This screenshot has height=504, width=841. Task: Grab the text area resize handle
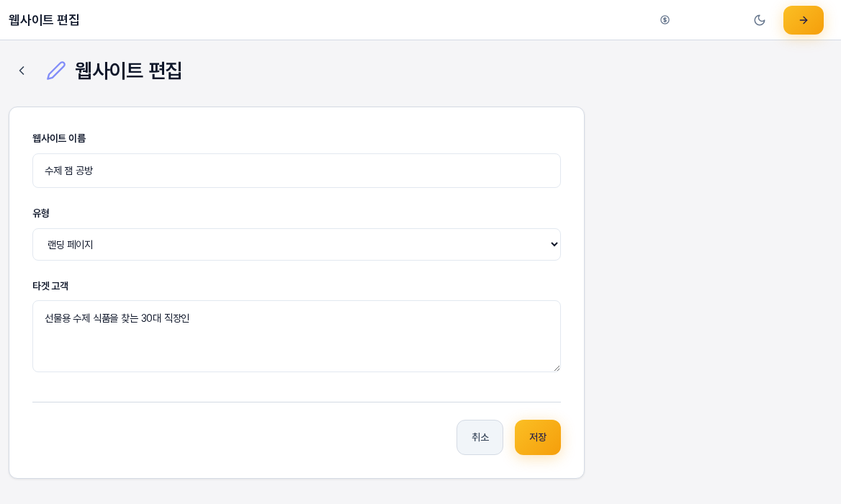[556, 368]
